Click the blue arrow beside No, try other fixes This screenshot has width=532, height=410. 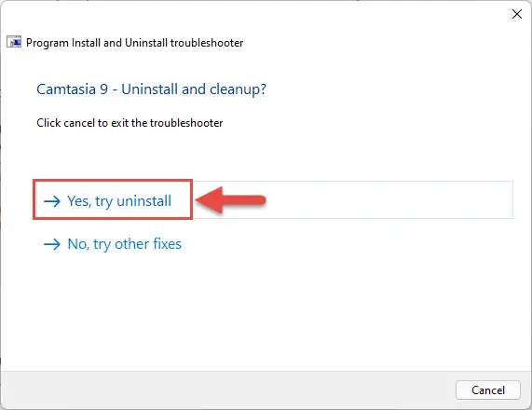click(x=52, y=244)
